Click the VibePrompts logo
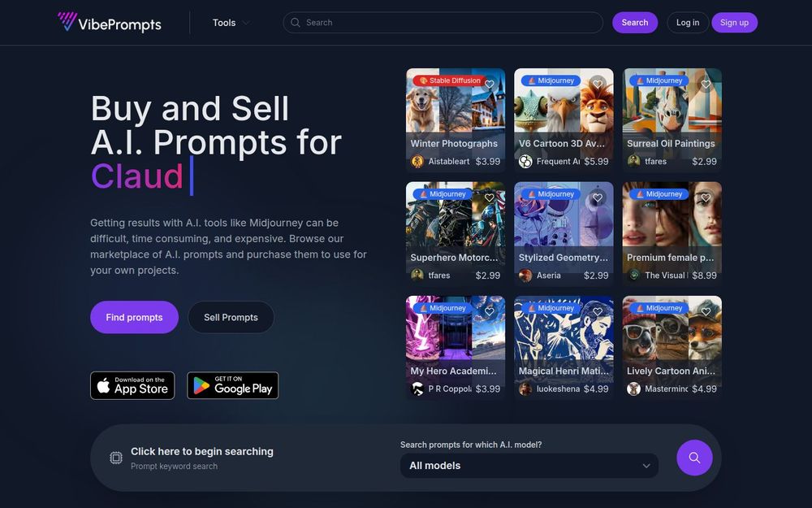 [110, 22]
